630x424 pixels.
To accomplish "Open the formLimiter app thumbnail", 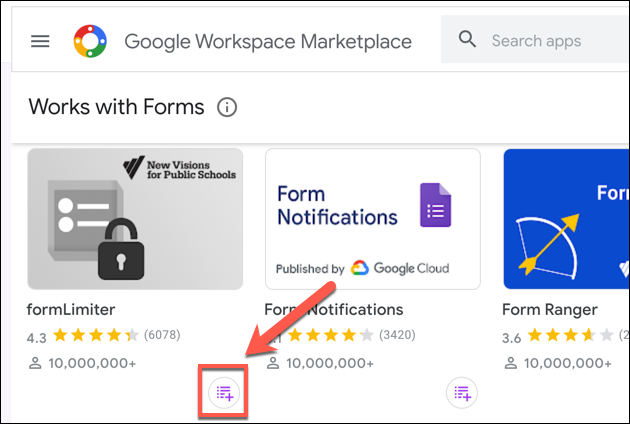I will coord(135,218).
